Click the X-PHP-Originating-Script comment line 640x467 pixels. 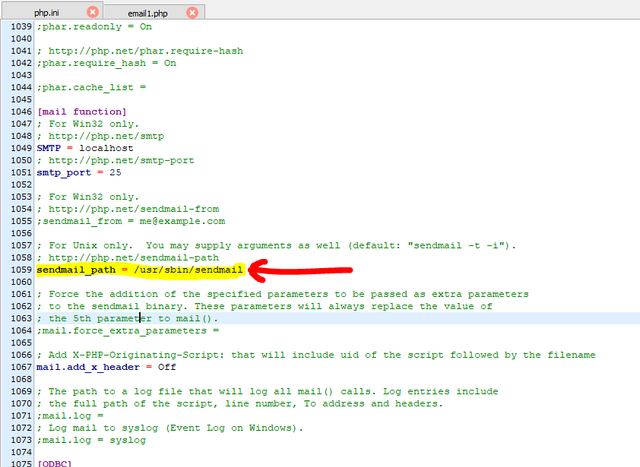coord(316,355)
